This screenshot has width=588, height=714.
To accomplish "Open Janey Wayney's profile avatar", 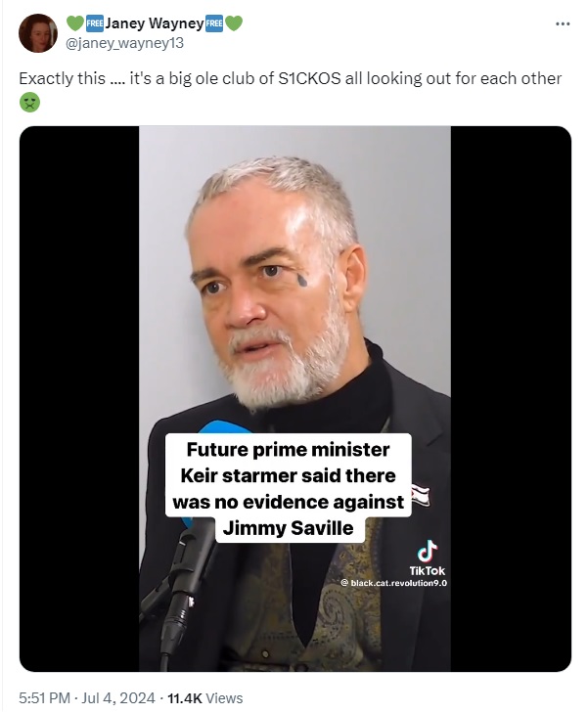I will click(38, 33).
